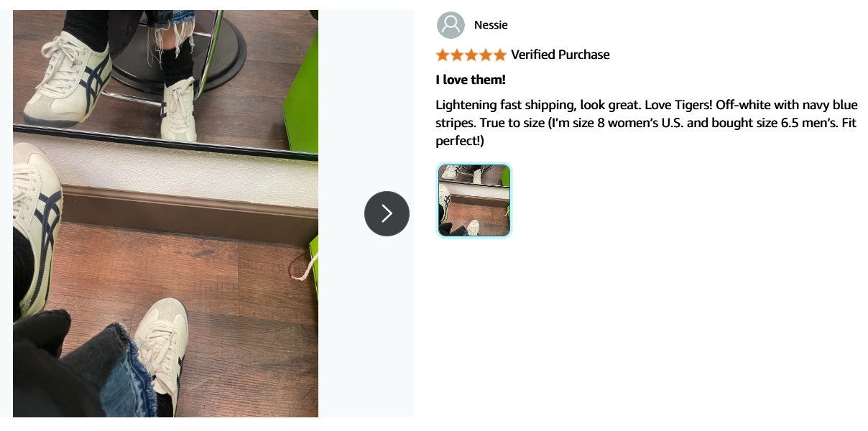Open Nessie's profile avatar icon
This screenshot has width=868, height=431.
[451, 25]
